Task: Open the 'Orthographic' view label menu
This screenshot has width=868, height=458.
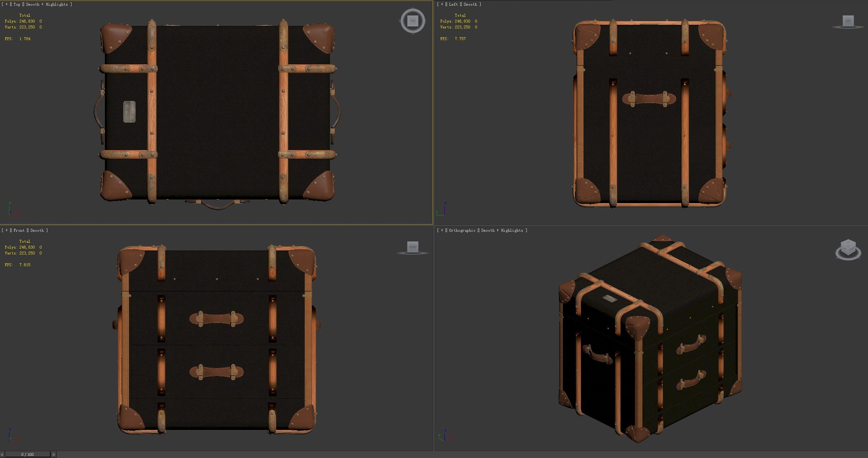Action: (x=462, y=230)
